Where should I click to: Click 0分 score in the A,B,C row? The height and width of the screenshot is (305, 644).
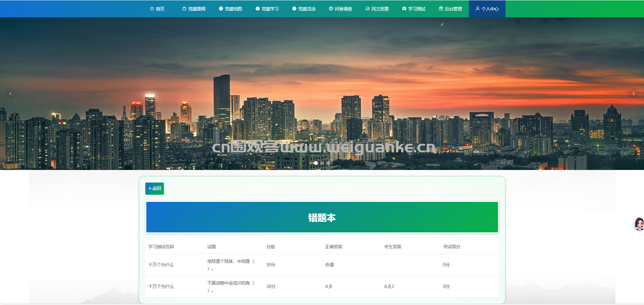446,286
